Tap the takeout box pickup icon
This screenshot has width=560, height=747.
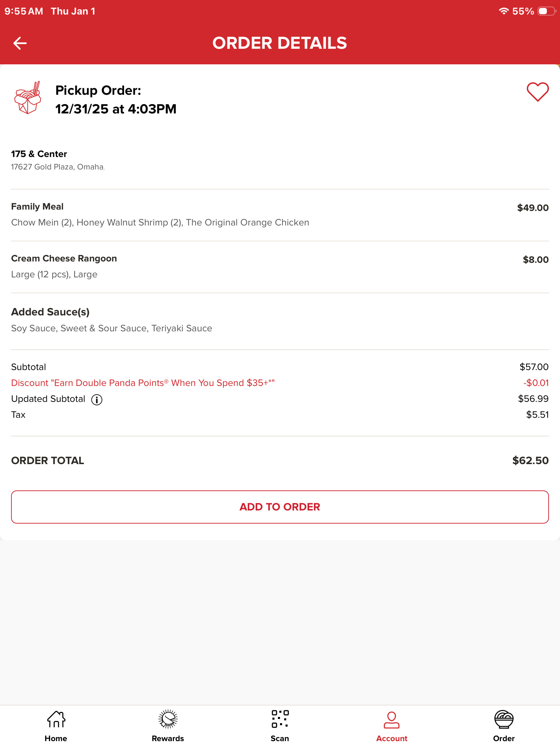tap(28, 98)
